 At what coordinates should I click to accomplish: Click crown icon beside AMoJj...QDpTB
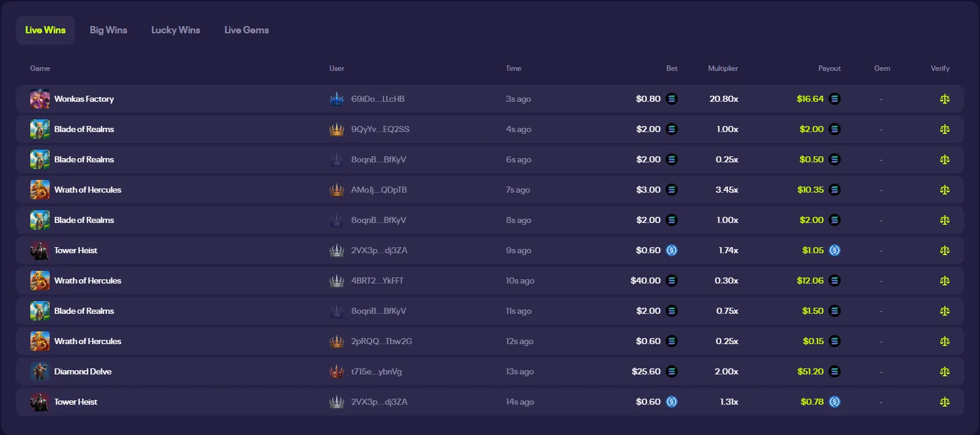337,190
